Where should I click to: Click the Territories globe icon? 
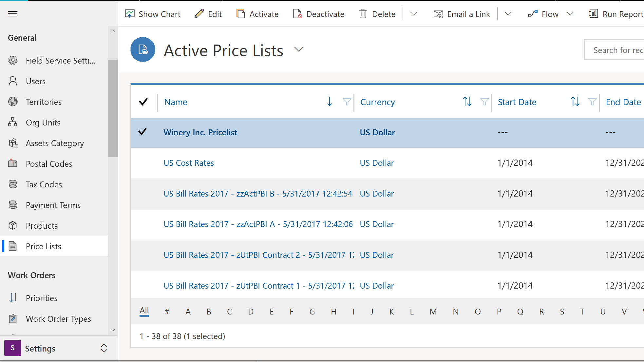pyautogui.click(x=13, y=102)
